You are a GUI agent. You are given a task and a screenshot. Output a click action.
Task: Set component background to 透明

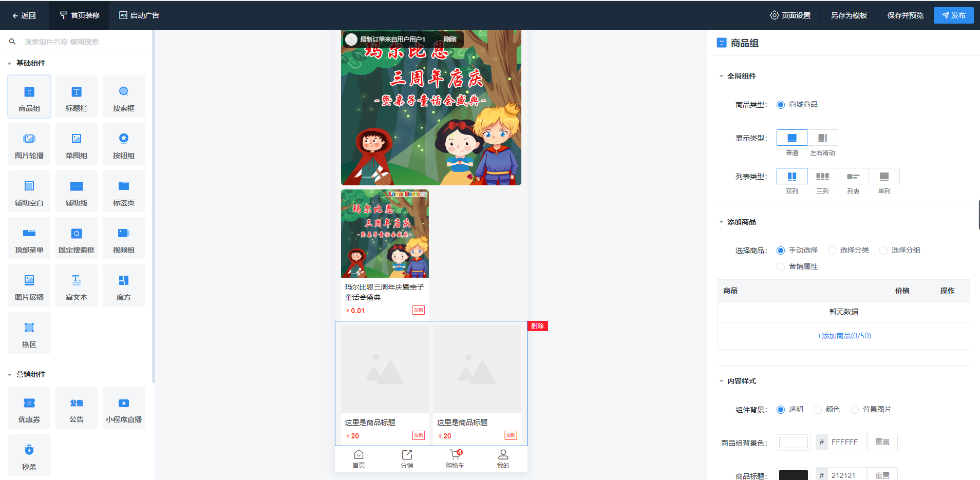click(781, 410)
